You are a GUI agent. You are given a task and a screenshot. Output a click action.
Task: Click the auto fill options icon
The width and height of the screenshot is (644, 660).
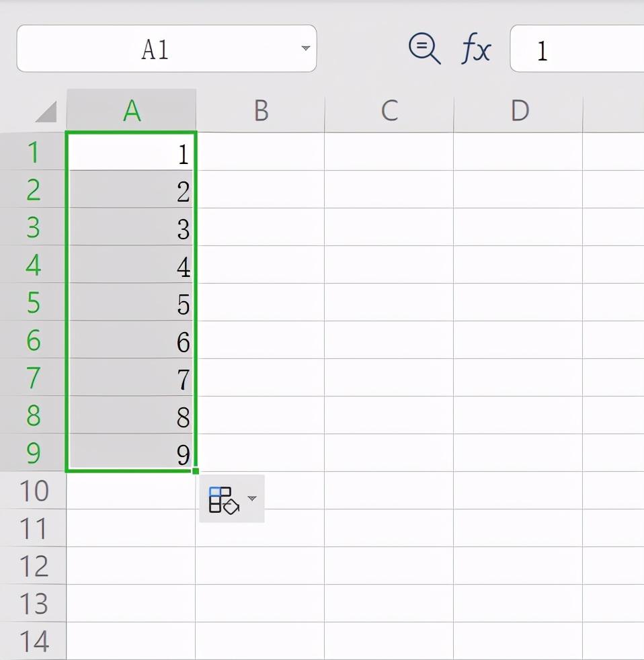coord(224,499)
